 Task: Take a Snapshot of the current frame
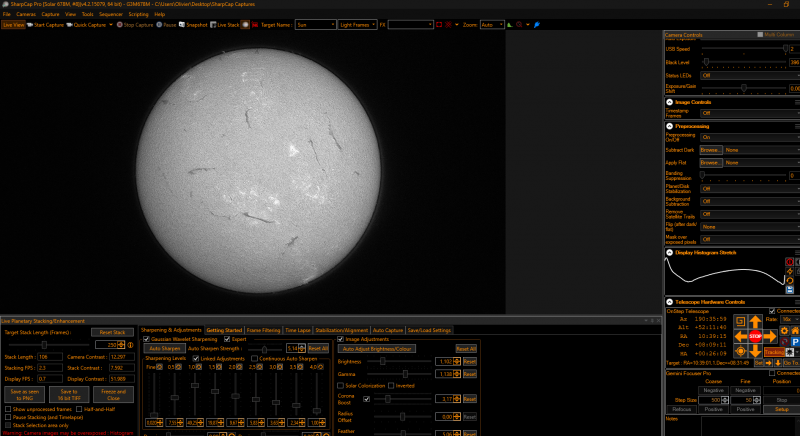coord(193,24)
